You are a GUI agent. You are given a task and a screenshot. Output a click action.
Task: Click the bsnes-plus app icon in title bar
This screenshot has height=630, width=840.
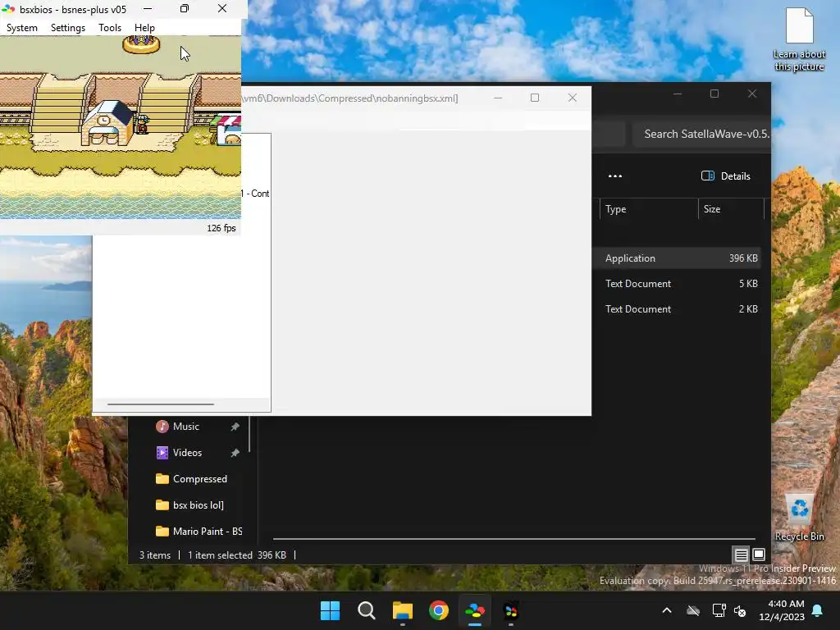click(x=8, y=9)
